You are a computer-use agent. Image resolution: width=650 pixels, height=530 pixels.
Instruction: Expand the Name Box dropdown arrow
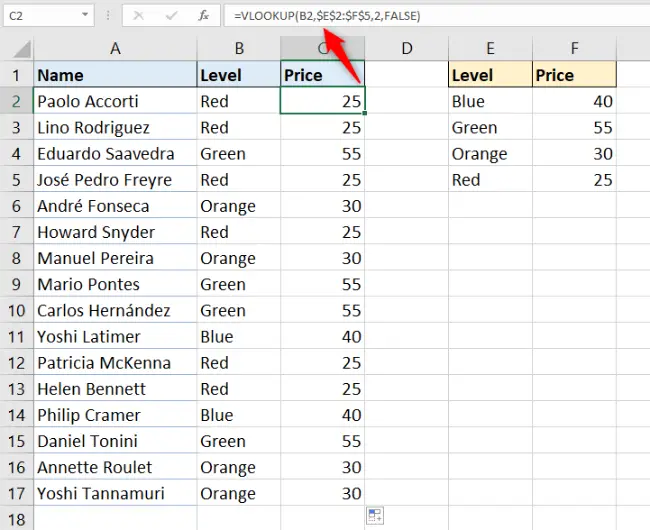85,15
